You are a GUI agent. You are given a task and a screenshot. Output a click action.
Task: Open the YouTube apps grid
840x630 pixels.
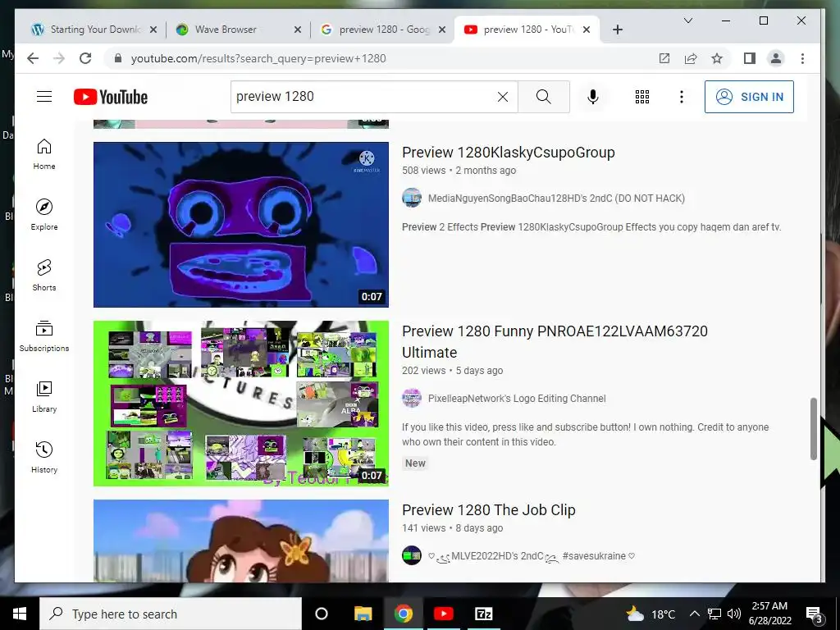(x=641, y=97)
